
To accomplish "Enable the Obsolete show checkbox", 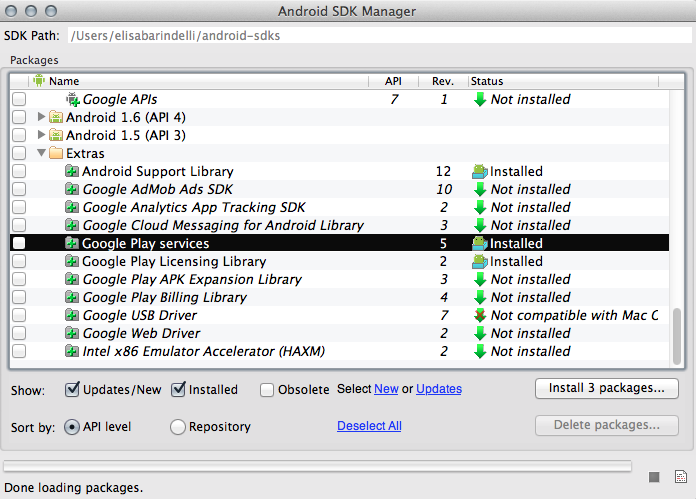I will point(267,390).
